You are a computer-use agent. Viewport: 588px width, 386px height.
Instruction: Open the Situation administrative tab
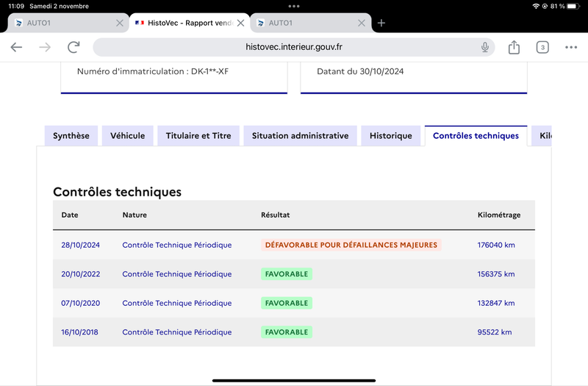pyautogui.click(x=301, y=136)
